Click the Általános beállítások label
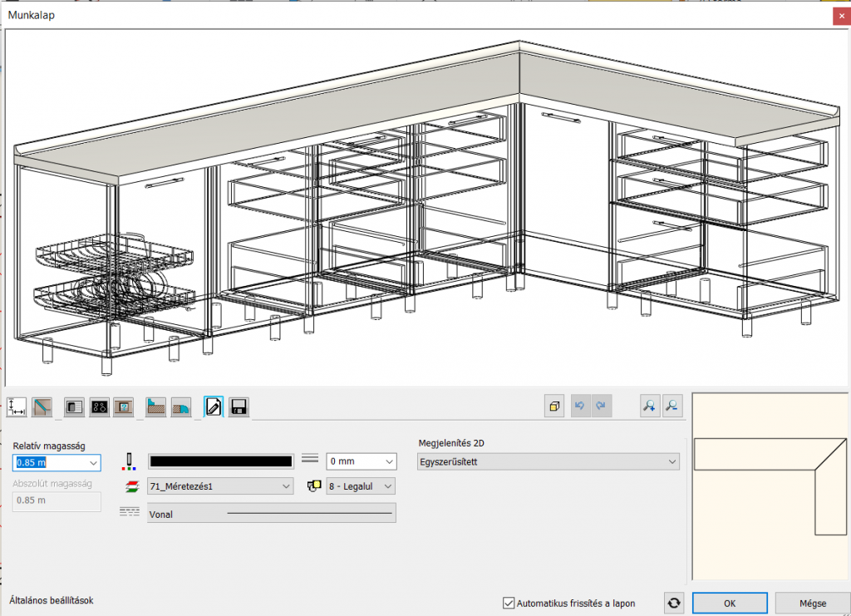The image size is (851, 616). (x=51, y=600)
